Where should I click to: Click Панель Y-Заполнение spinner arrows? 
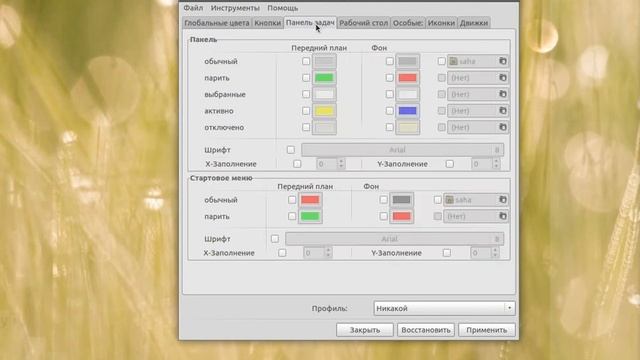point(496,164)
